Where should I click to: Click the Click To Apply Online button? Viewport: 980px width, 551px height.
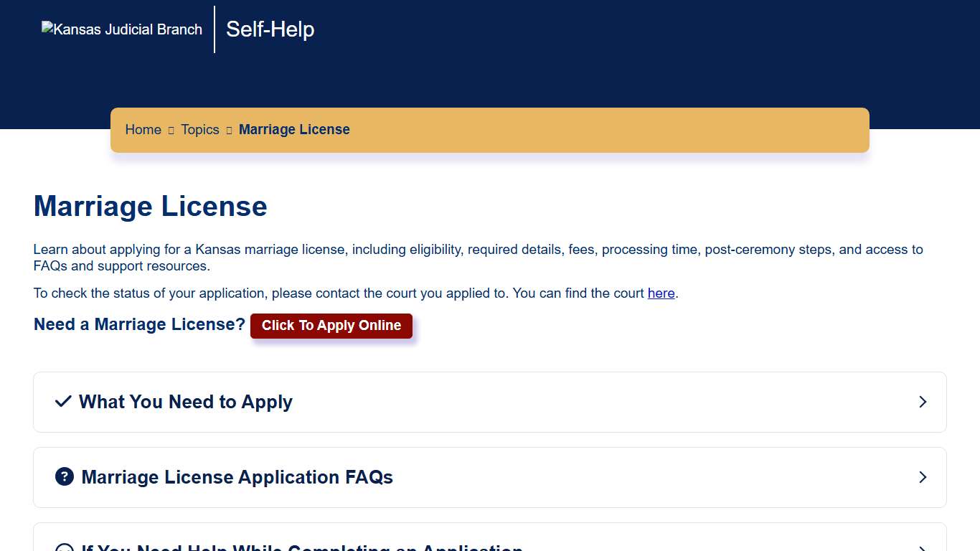(x=331, y=325)
